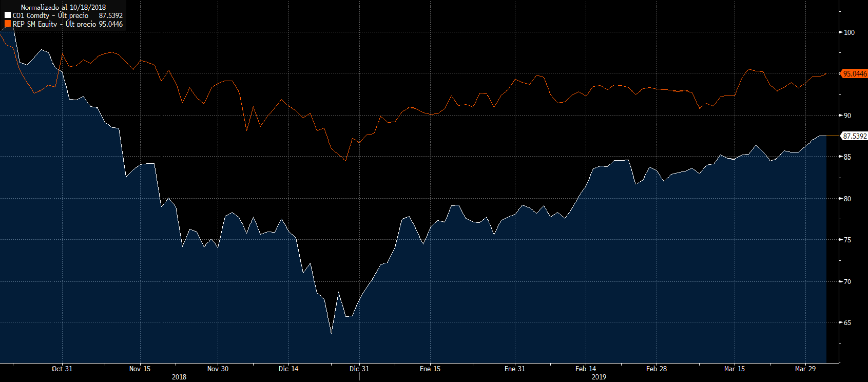Click the 100 level on price axis
The width and height of the screenshot is (868, 382).
tap(848, 32)
